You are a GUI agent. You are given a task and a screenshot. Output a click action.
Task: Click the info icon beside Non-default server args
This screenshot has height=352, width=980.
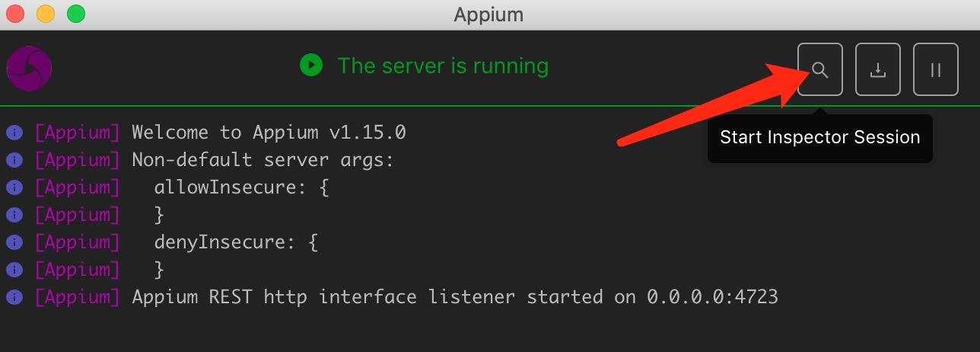(14, 160)
